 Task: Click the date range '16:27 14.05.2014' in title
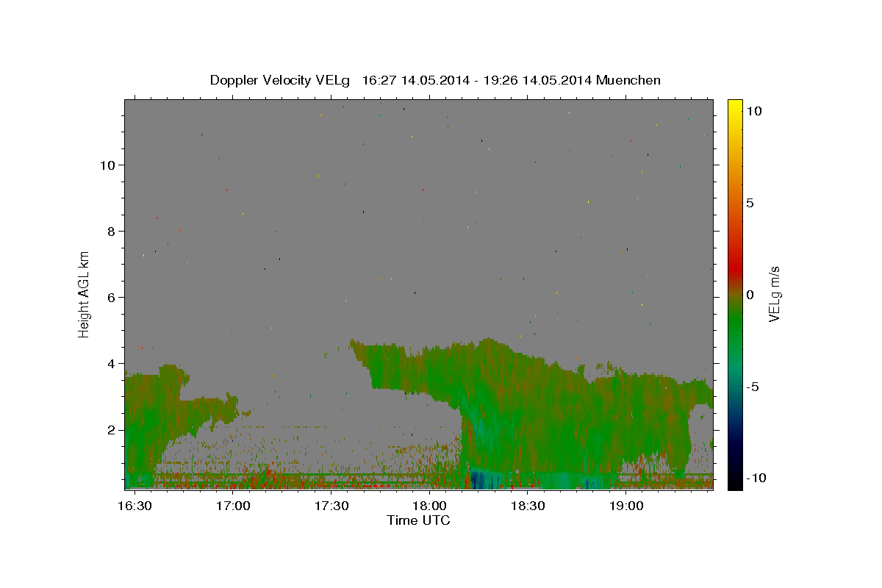point(415,80)
